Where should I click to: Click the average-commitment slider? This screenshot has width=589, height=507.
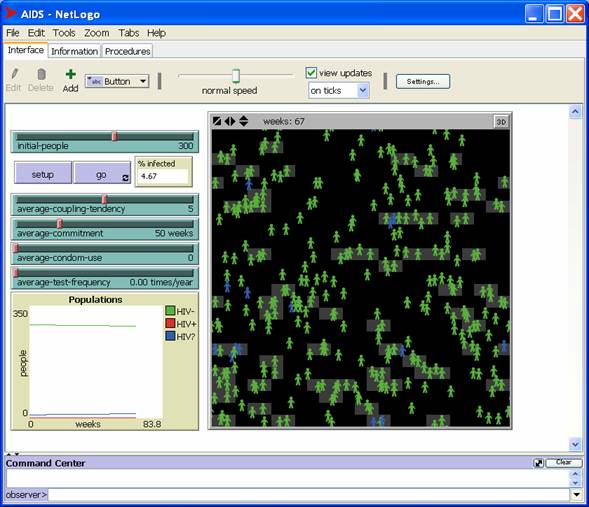(x=105, y=229)
